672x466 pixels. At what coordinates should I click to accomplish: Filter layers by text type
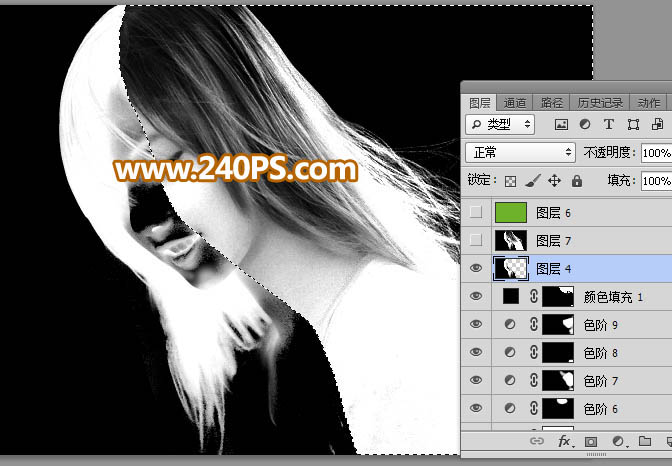tap(608, 125)
